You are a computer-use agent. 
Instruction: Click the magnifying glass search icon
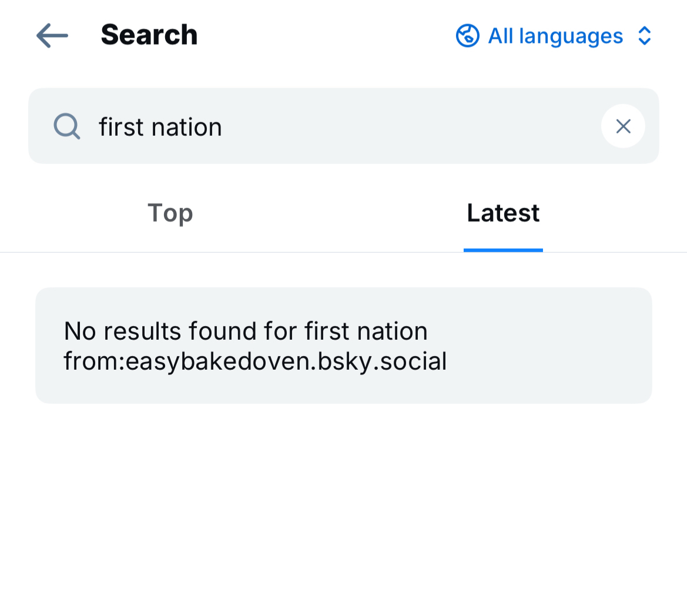pyautogui.click(x=66, y=126)
